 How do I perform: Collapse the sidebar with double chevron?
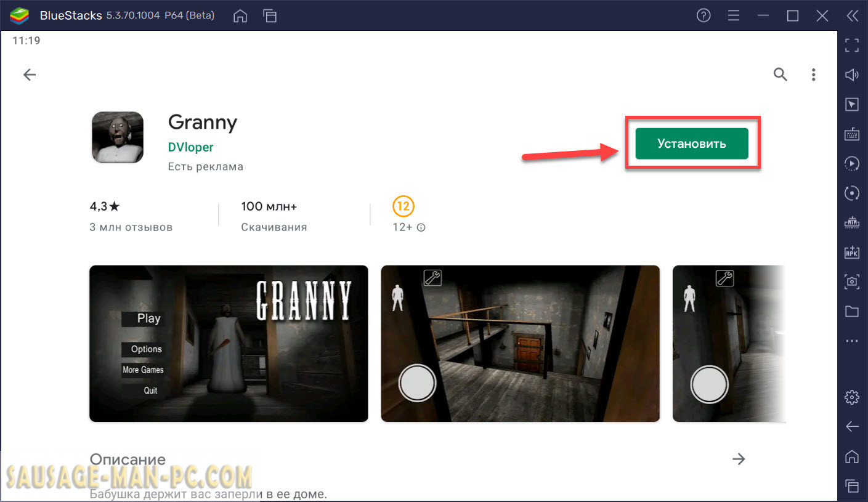[852, 15]
